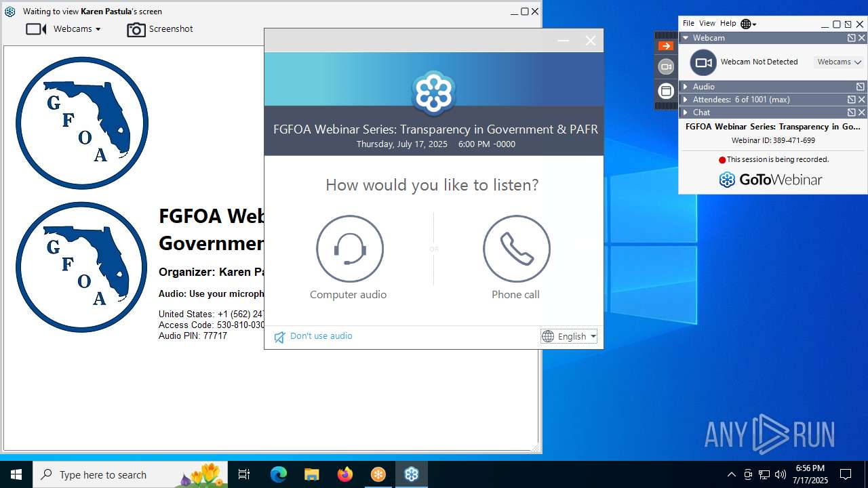This screenshot has height=488, width=868.
Task: Click the camera icon beside Screenshot
Action: tap(136, 30)
